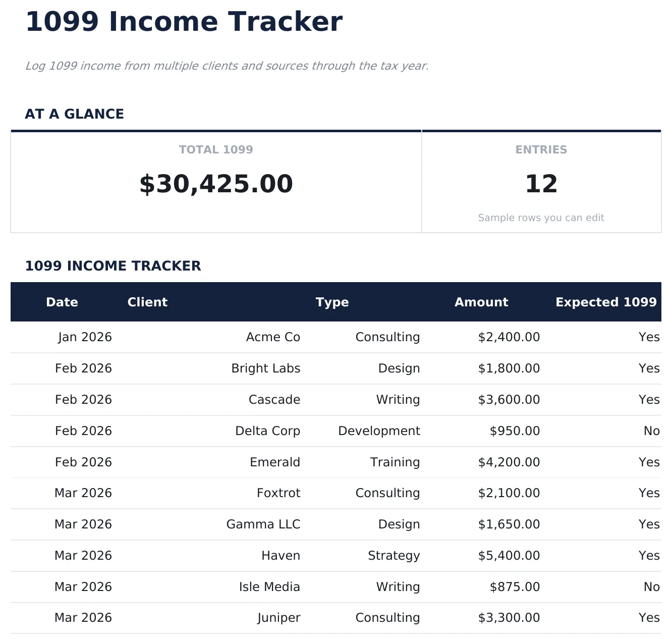Image resolution: width=672 pixels, height=644 pixels.
Task: Click the Sample rows you can edit text
Action: [541, 218]
